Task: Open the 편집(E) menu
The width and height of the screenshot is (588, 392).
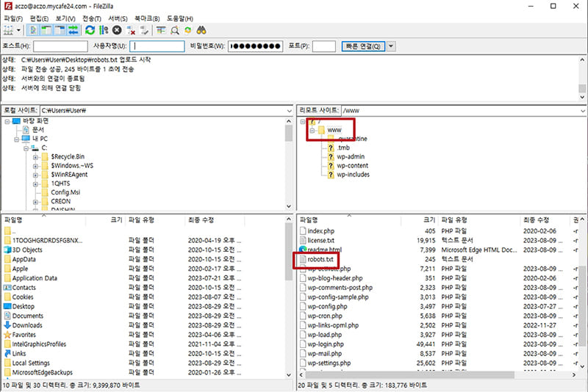Action: click(40, 18)
